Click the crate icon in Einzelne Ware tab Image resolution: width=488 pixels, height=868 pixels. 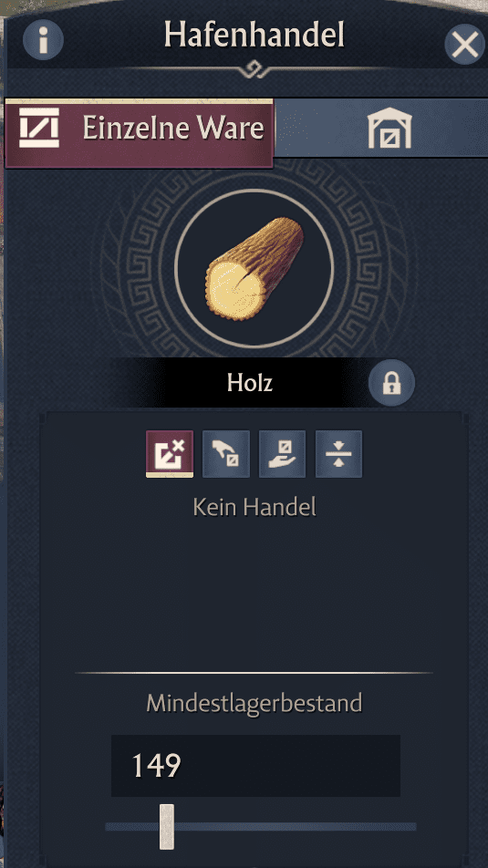(x=39, y=128)
